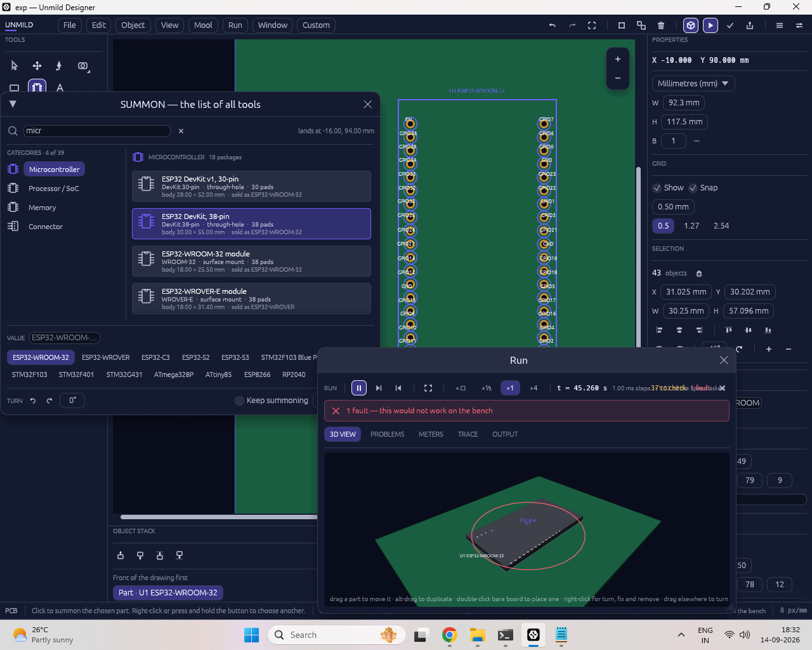Pick the ATmega328P value chip

tap(174, 375)
